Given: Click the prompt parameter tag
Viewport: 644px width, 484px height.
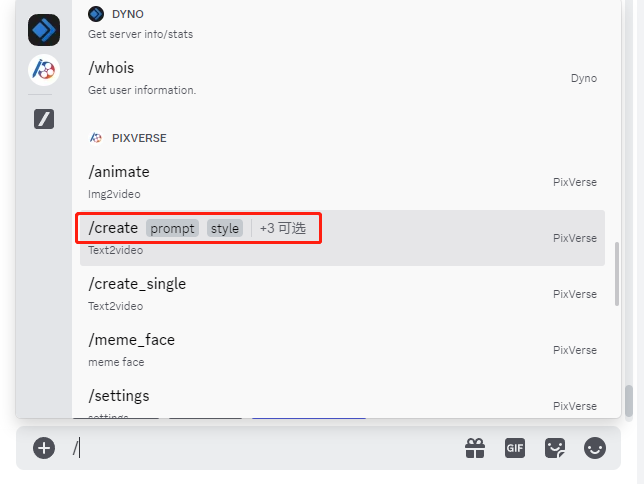Looking at the screenshot, I should (172, 228).
